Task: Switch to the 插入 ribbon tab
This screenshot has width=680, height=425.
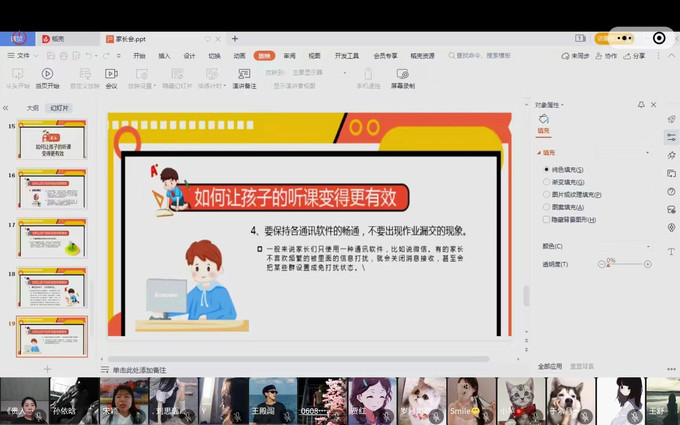Action: point(164,56)
